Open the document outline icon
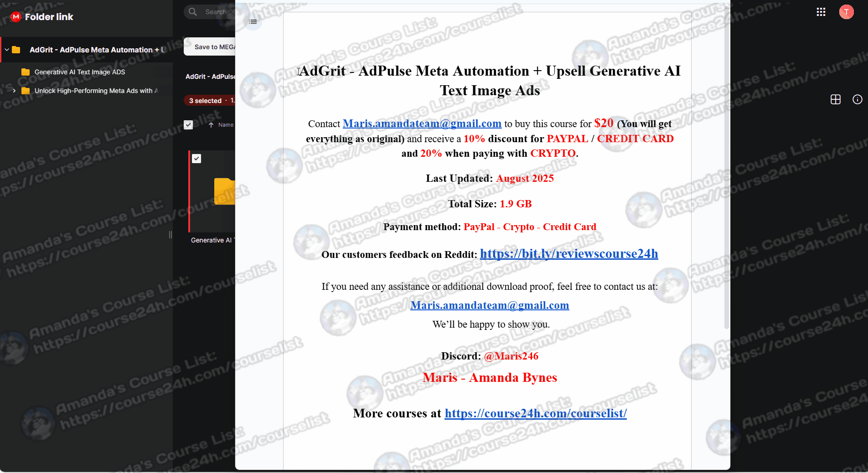The image size is (868, 473). pos(253,22)
